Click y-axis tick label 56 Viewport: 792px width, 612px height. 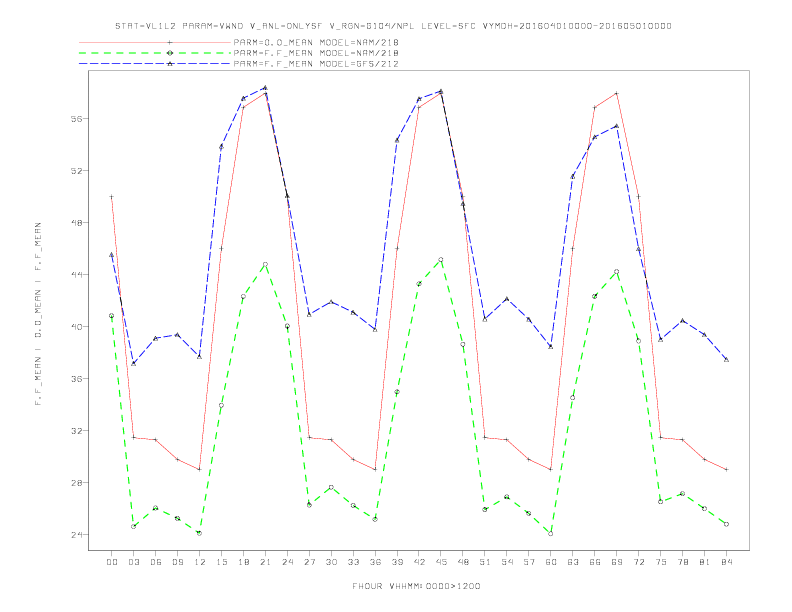(76, 119)
